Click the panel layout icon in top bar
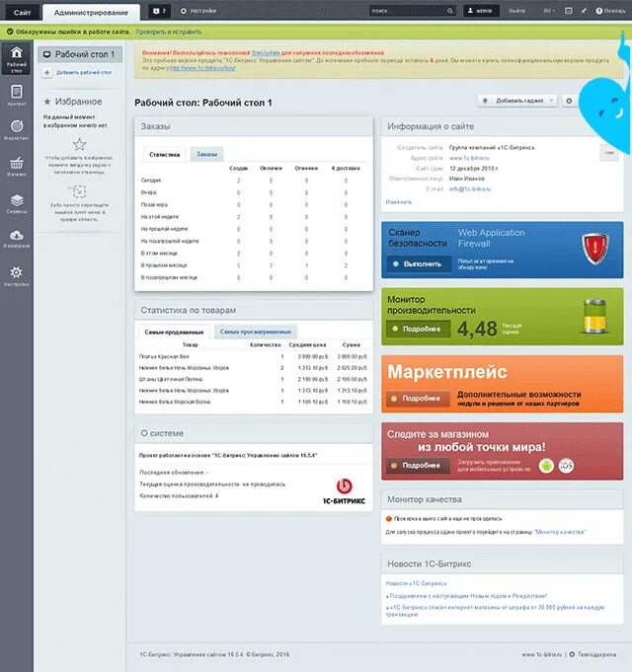 click(x=568, y=11)
